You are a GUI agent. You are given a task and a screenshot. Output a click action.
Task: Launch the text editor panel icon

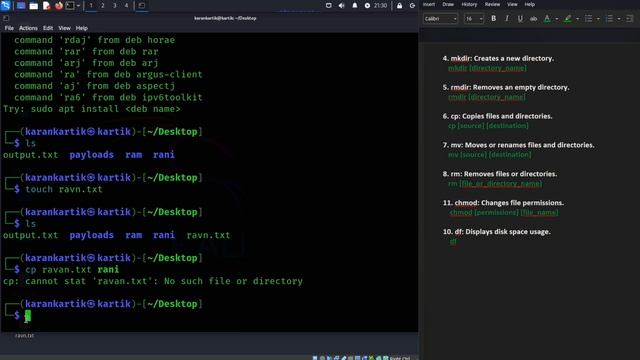(x=46, y=6)
